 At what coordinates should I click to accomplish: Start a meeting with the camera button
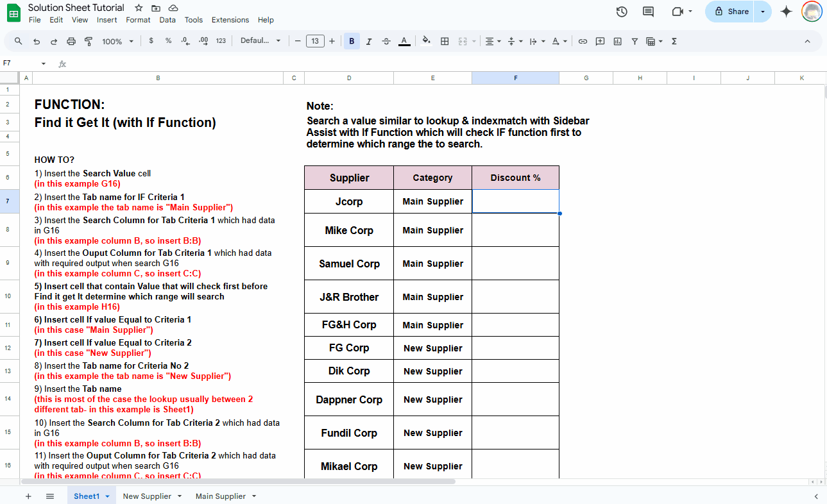[678, 12]
